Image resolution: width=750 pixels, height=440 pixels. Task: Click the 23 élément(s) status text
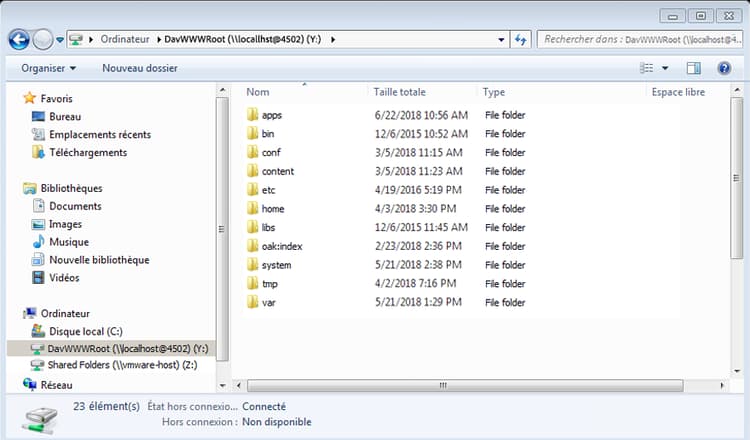(106, 406)
